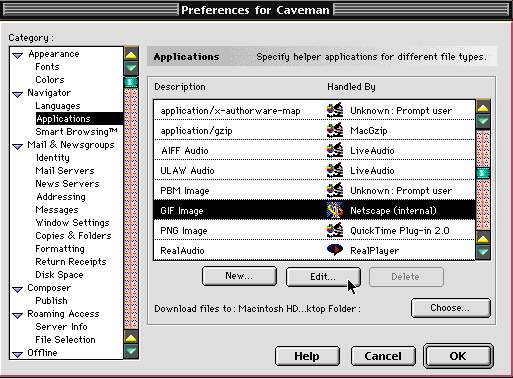
Task: Select File Selection under Roaming Access
Action: tap(65, 340)
